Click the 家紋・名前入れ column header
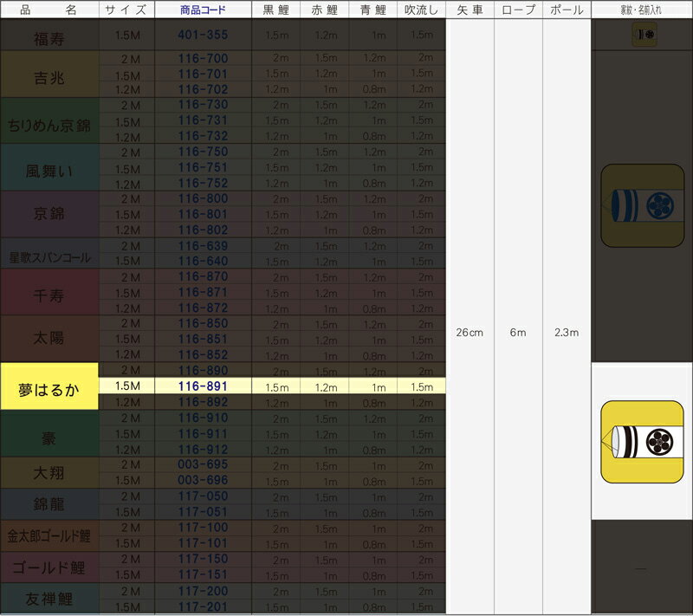Viewport: 693px width, 616px height. coord(642,10)
